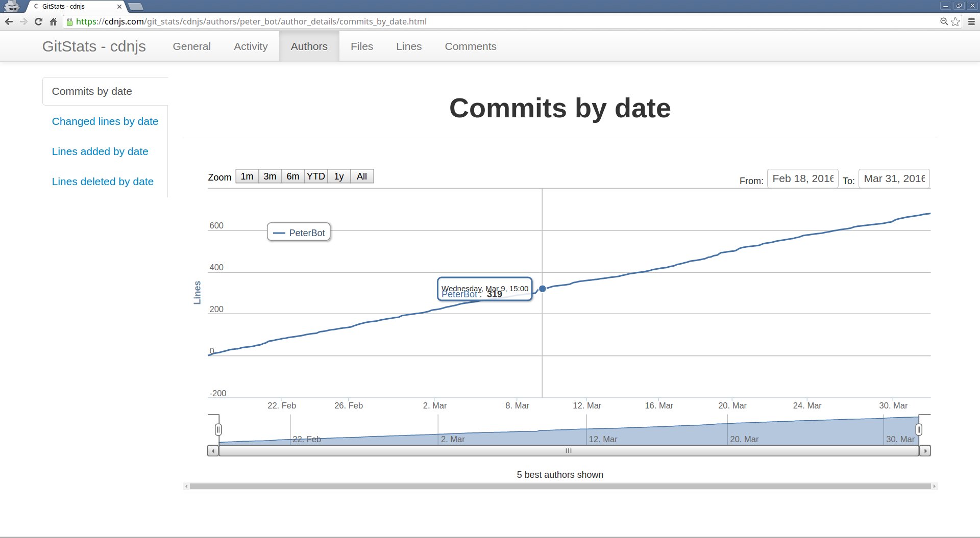
Task: Click the To date field
Action: pos(894,178)
